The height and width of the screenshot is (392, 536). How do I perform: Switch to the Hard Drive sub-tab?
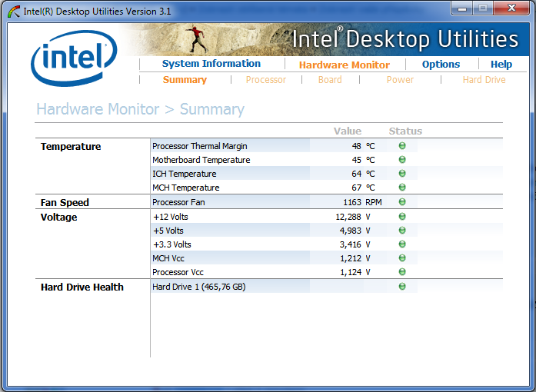click(x=484, y=80)
